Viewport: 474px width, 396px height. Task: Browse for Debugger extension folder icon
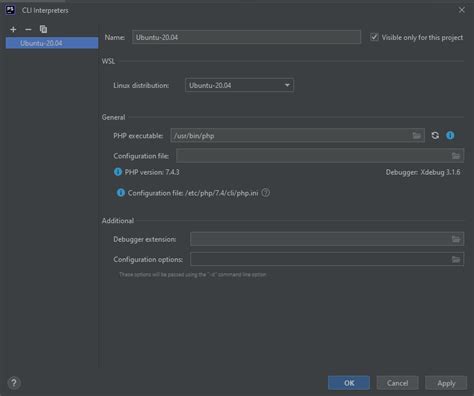456,239
